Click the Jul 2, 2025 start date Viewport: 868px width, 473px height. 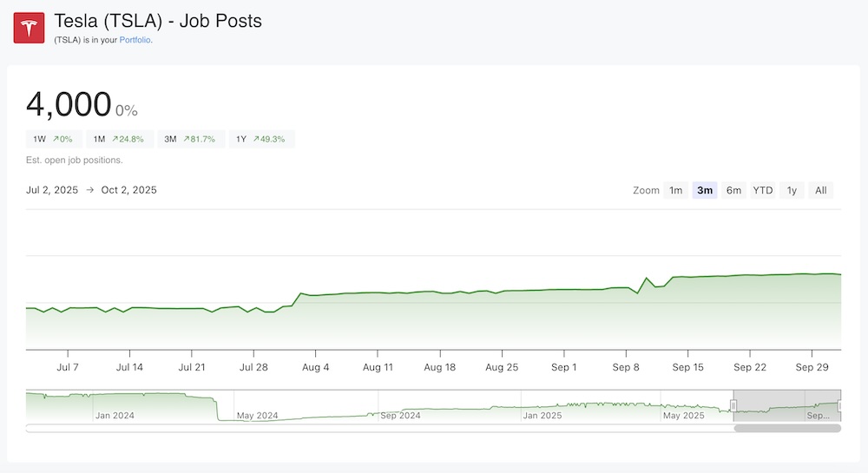[x=52, y=190]
